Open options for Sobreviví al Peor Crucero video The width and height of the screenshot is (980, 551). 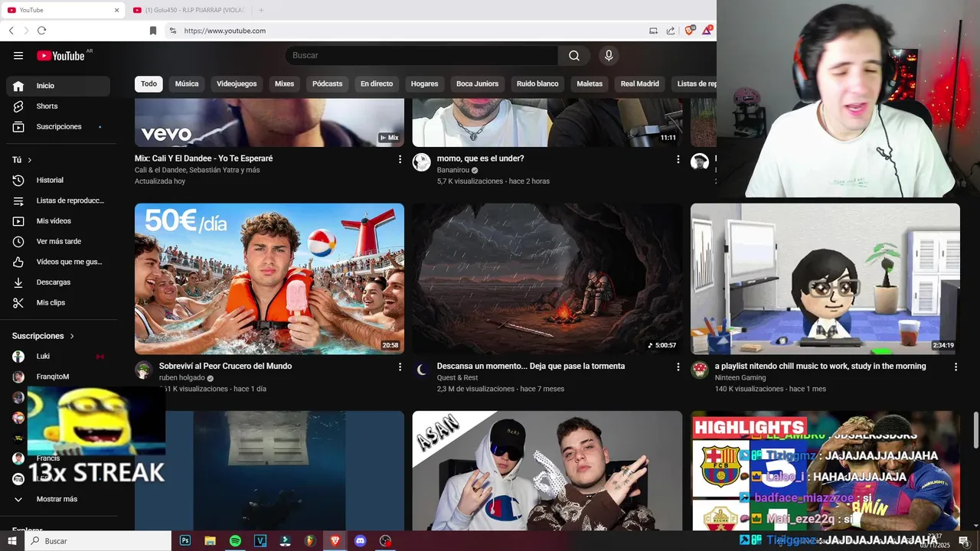tap(400, 367)
